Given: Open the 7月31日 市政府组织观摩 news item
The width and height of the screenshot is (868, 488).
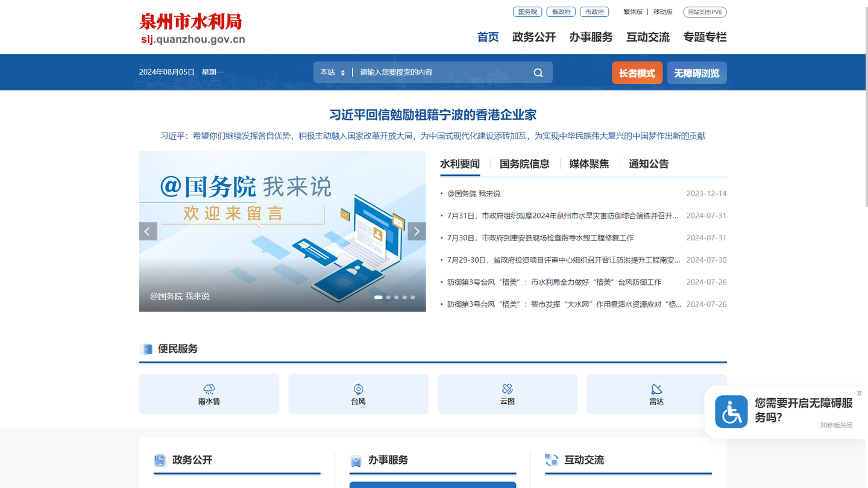Looking at the screenshot, I should 563,216.
